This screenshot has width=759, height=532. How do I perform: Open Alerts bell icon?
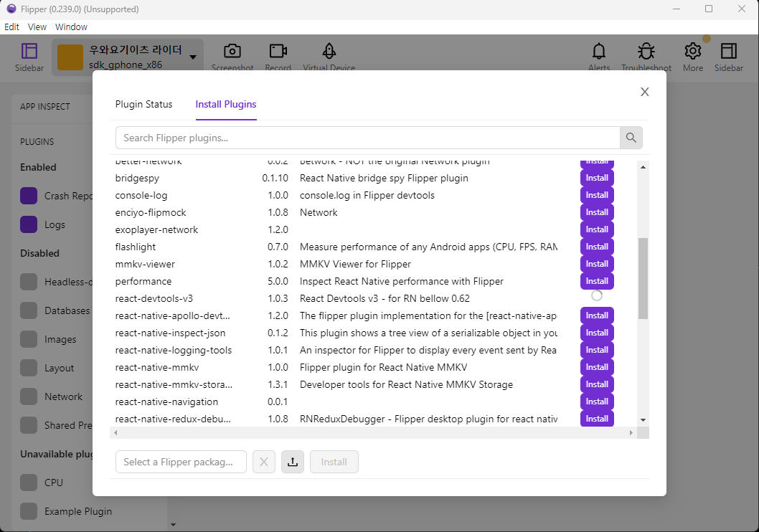(x=599, y=51)
